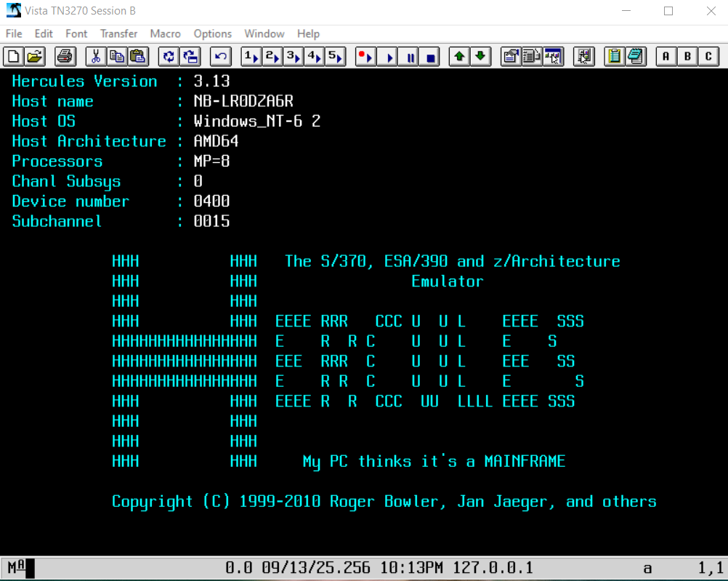Switch to session B button

click(x=687, y=57)
